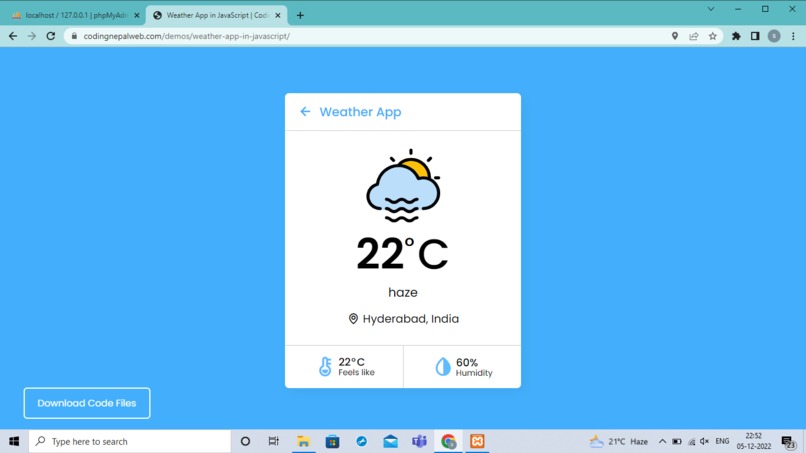
Task: Click the haze description text
Action: (x=403, y=293)
